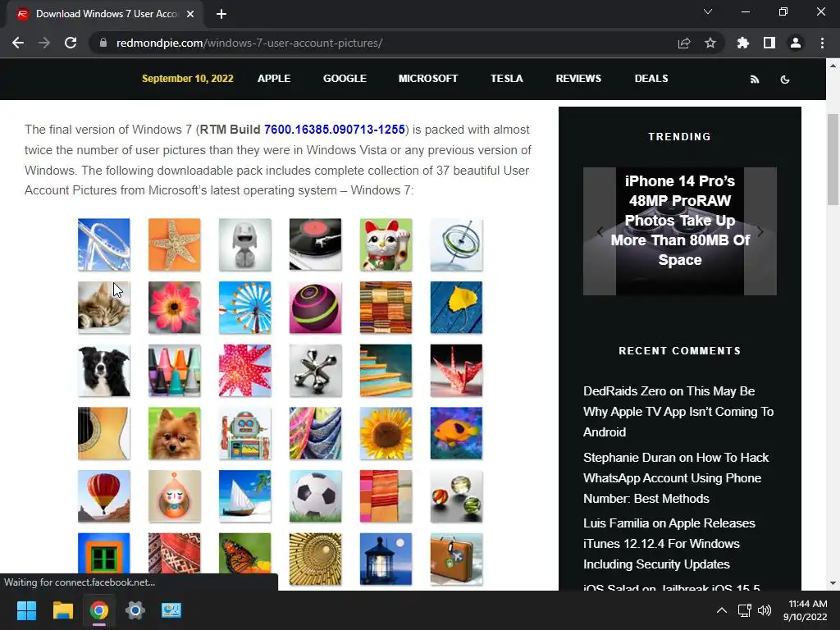The height and width of the screenshot is (630, 840).
Task: Click the orange fish picture
Action: pos(456,433)
